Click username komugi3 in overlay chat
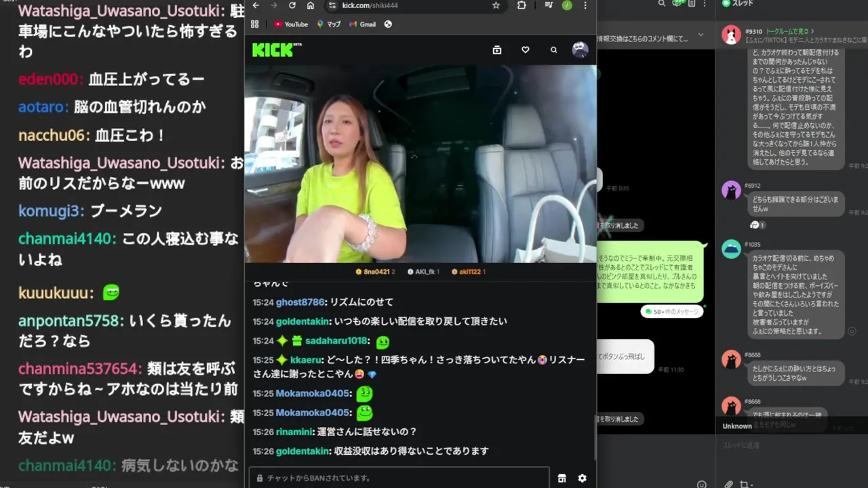Viewport: 868px width, 488px height. click(x=50, y=211)
